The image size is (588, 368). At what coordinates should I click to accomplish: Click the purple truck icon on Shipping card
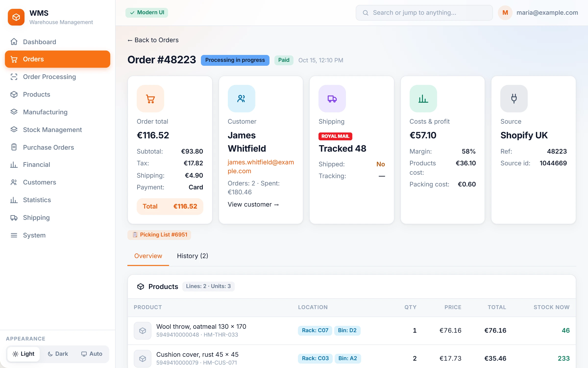332,99
